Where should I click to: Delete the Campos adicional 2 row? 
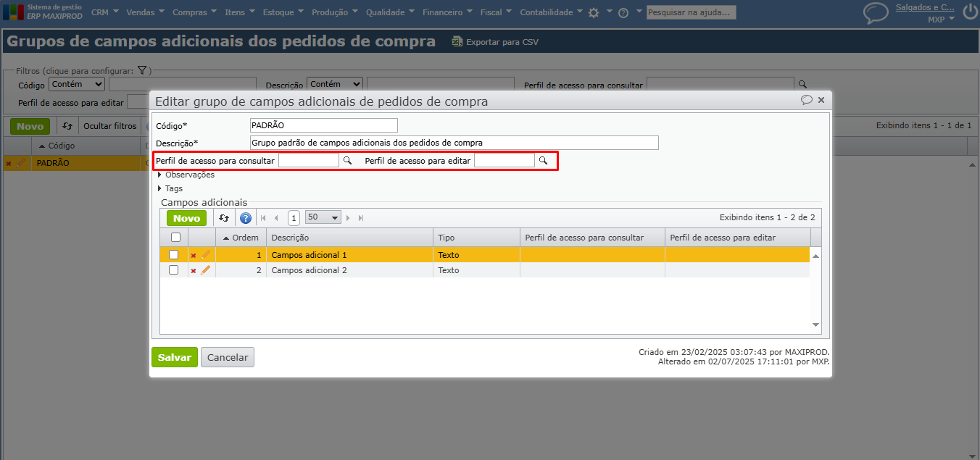pos(194,271)
